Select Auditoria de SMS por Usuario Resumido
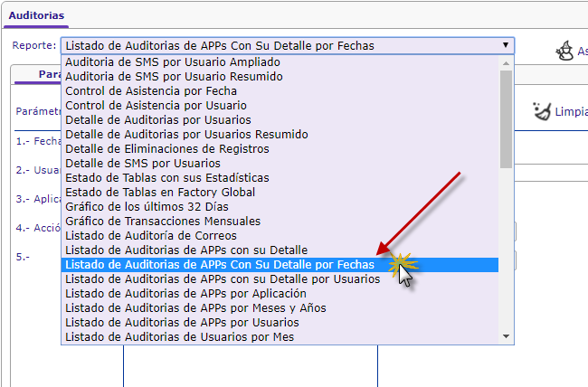588x387 pixels. pos(280,77)
